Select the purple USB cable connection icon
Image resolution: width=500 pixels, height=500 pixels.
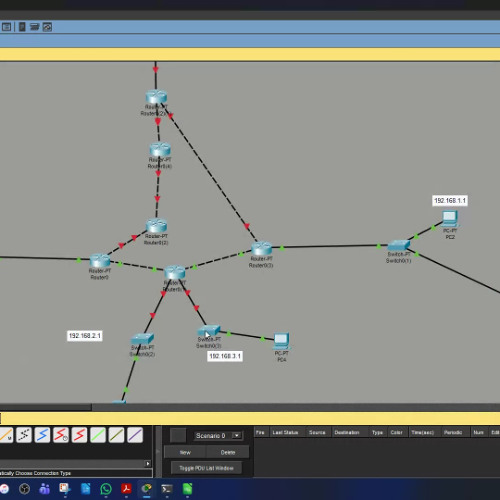(x=135, y=435)
